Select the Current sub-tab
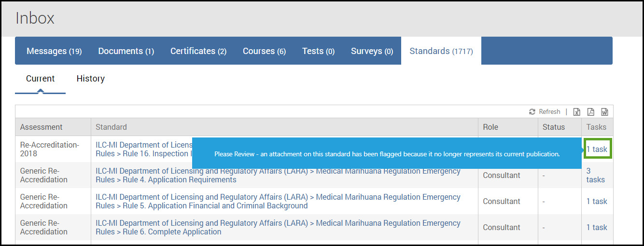This screenshot has height=246, width=644. tap(40, 79)
